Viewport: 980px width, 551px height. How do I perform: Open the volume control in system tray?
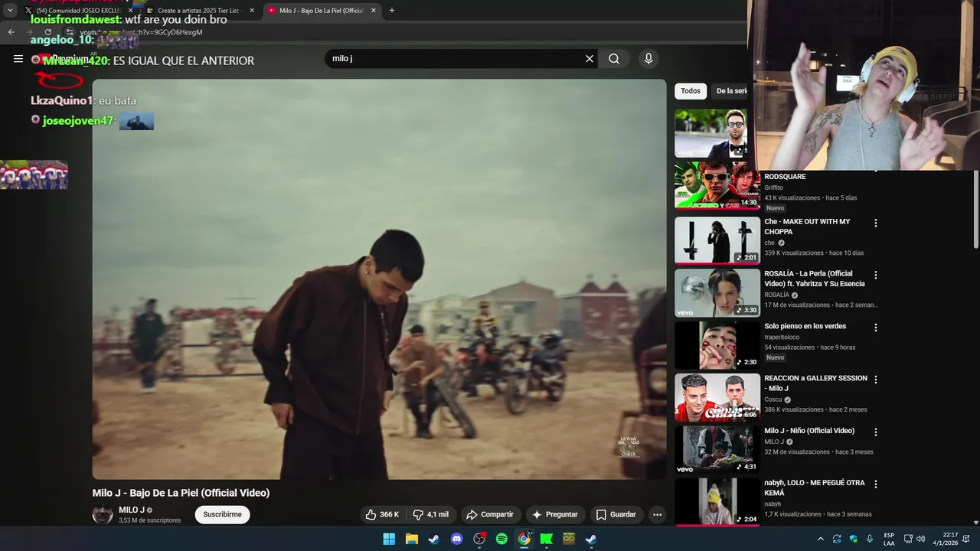point(921,539)
